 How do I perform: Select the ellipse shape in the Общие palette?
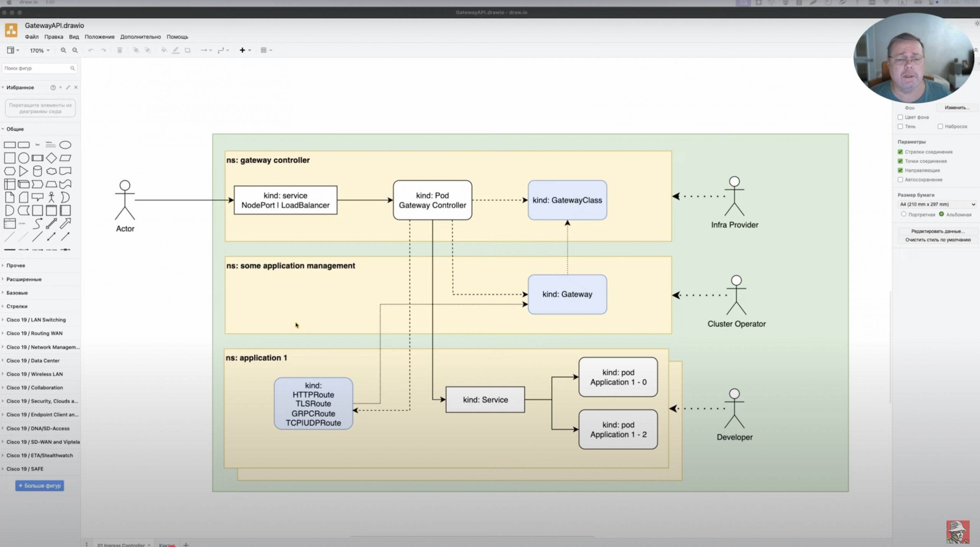65,145
